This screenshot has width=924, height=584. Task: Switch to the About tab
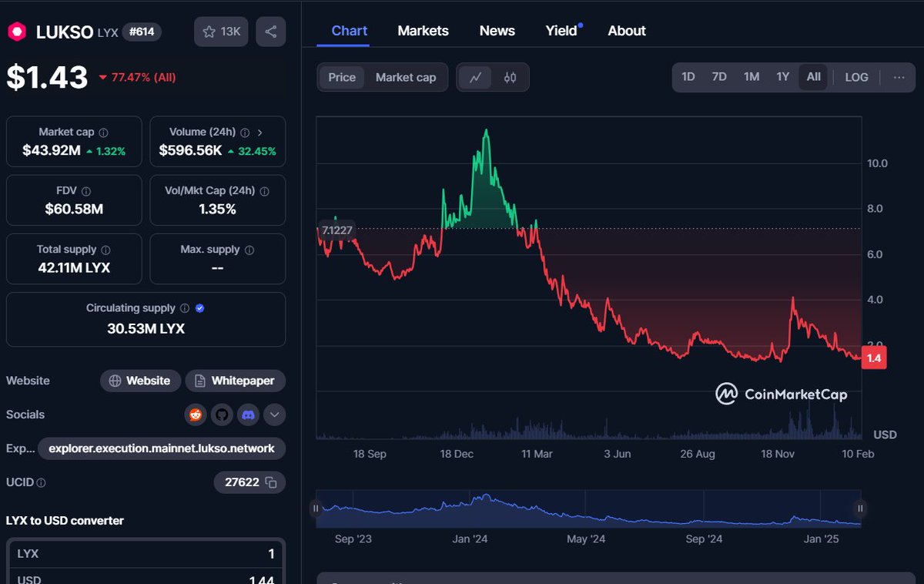click(627, 31)
